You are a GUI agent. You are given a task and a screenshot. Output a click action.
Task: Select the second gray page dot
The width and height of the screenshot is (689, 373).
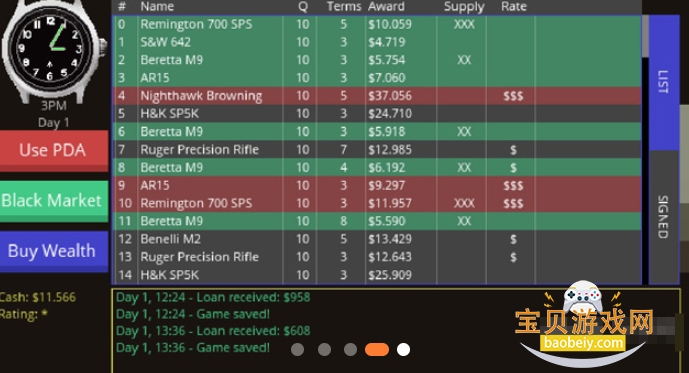coord(324,350)
